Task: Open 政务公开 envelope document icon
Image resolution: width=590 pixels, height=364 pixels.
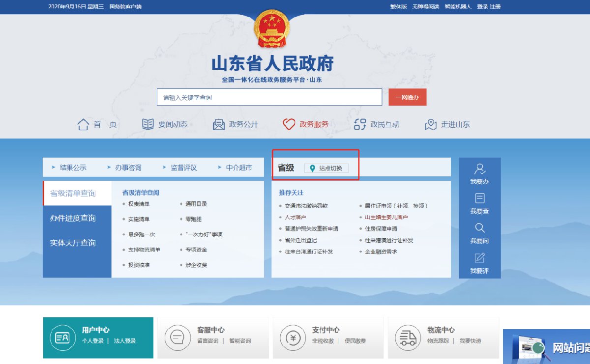Action: 219,124
